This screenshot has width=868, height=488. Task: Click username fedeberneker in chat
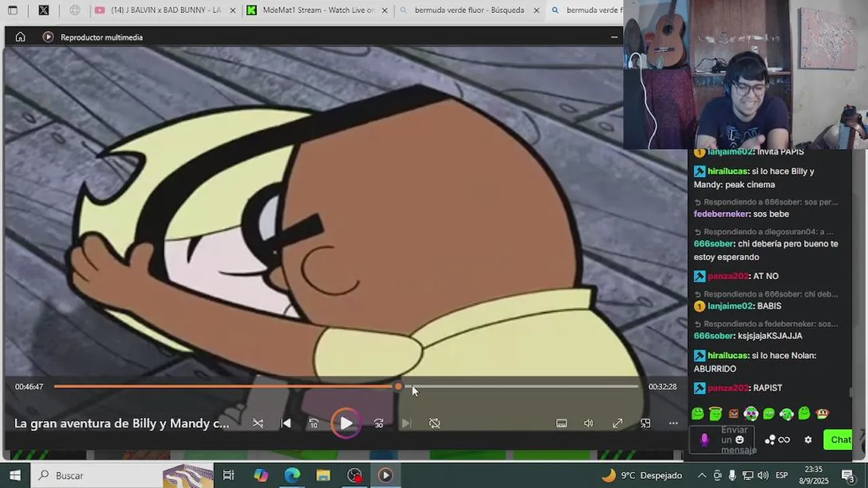(x=722, y=214)
